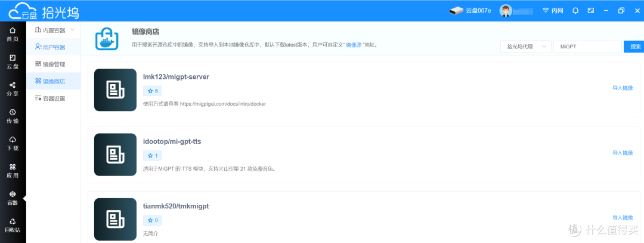Open the 云盘 cloud drive sidebar item
The width and height of the screenshot is (644, 243).
(x=13, y=61)
